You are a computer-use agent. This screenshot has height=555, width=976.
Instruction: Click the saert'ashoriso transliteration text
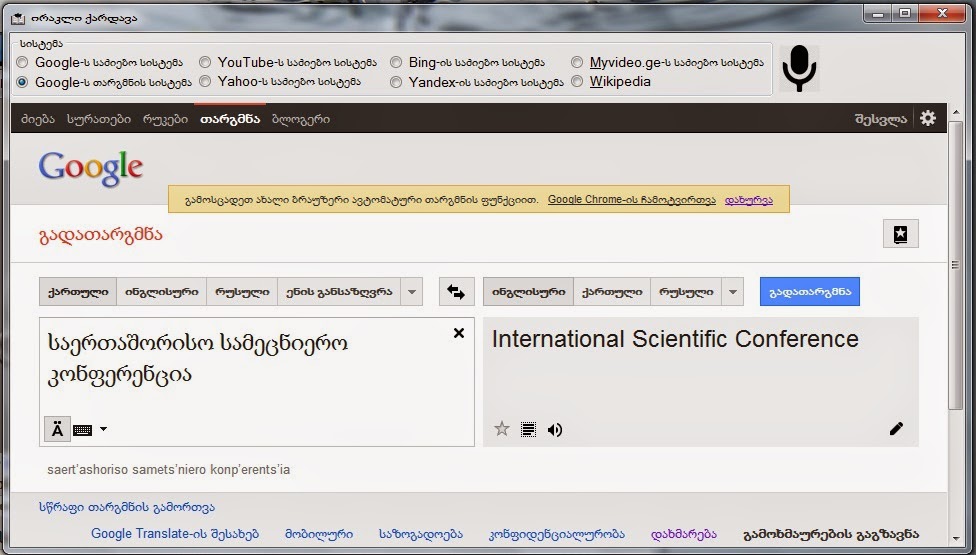(169, 470)
